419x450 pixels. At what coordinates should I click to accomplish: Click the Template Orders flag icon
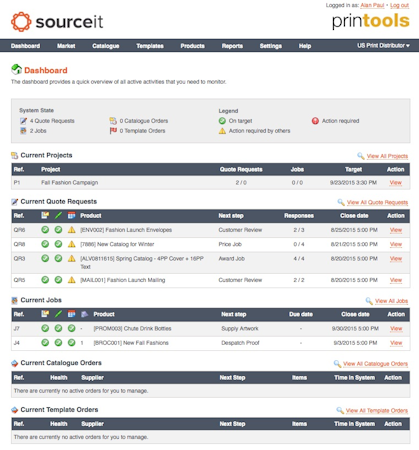113,131
